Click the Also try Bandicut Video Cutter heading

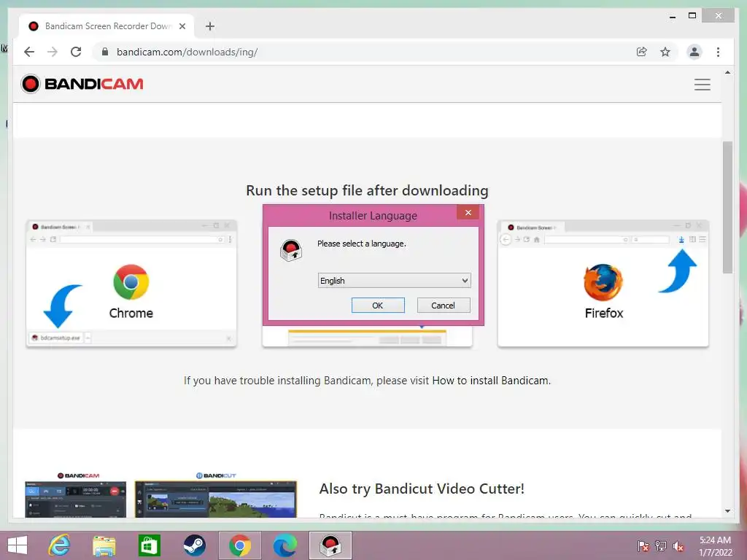422,489
